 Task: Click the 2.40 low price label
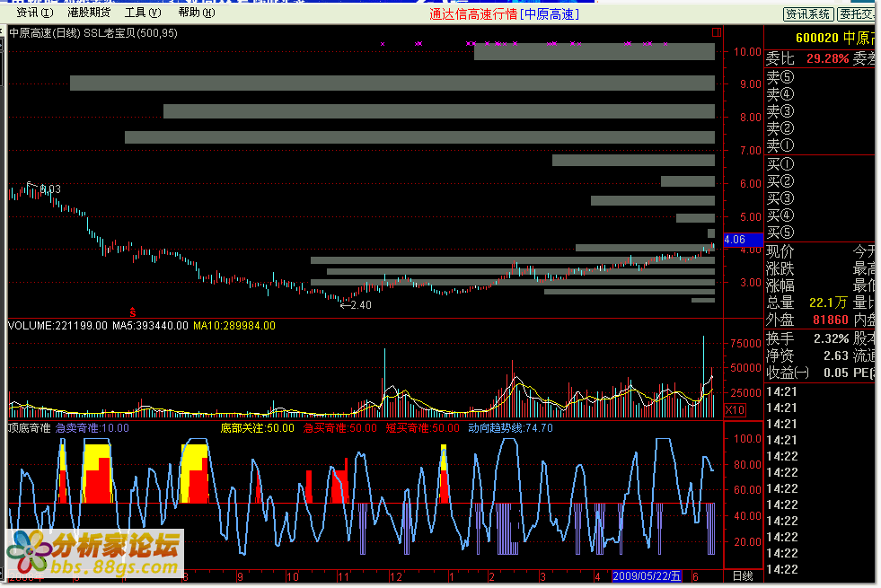pos(361,305)
